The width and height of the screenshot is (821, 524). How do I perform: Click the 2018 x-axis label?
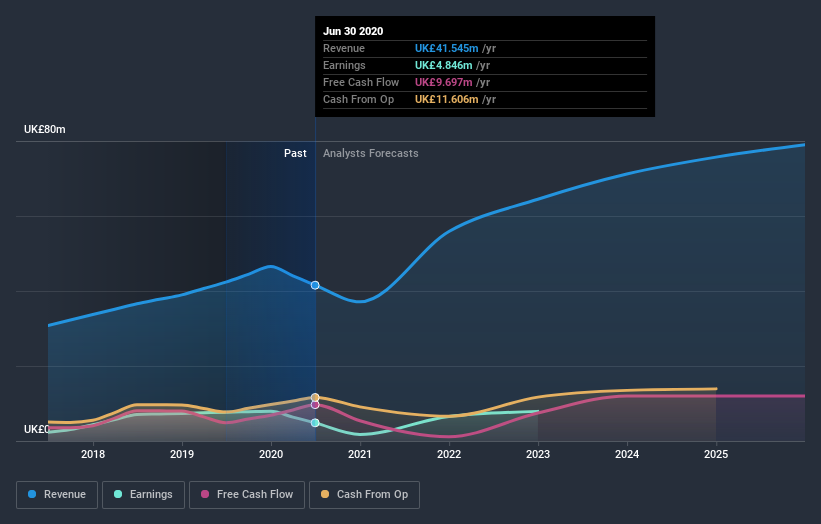pyautogui.click(x=93, y=454)
